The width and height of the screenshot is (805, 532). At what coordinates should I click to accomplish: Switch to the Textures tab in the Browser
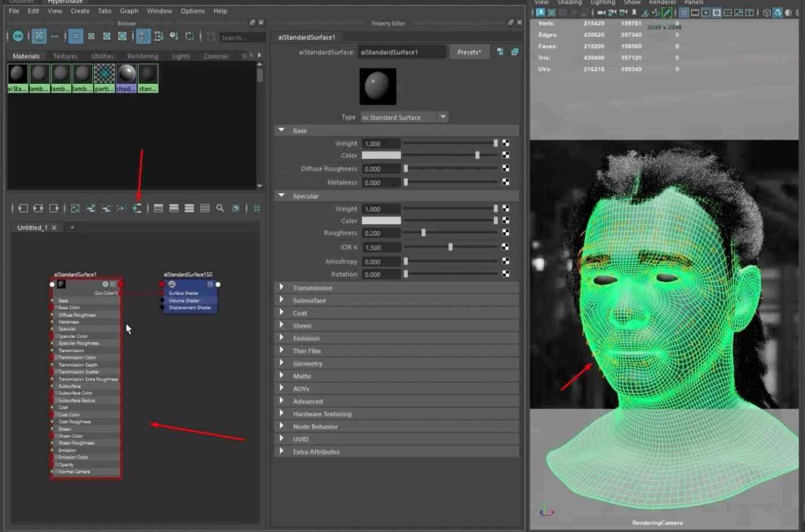click(65, 56)
